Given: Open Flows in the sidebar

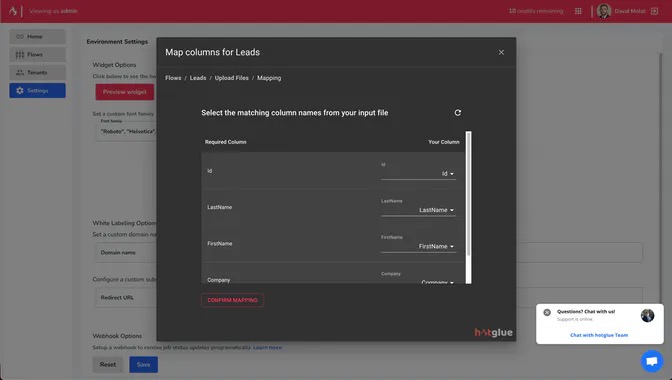Looking at the screenshot, I should [x=38, y=55].
